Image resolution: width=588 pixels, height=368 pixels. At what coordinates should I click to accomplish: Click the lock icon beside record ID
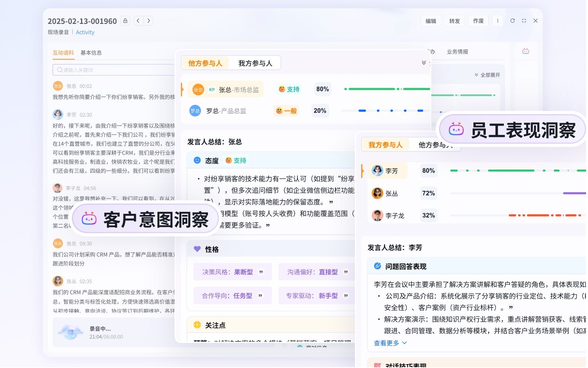125,21
